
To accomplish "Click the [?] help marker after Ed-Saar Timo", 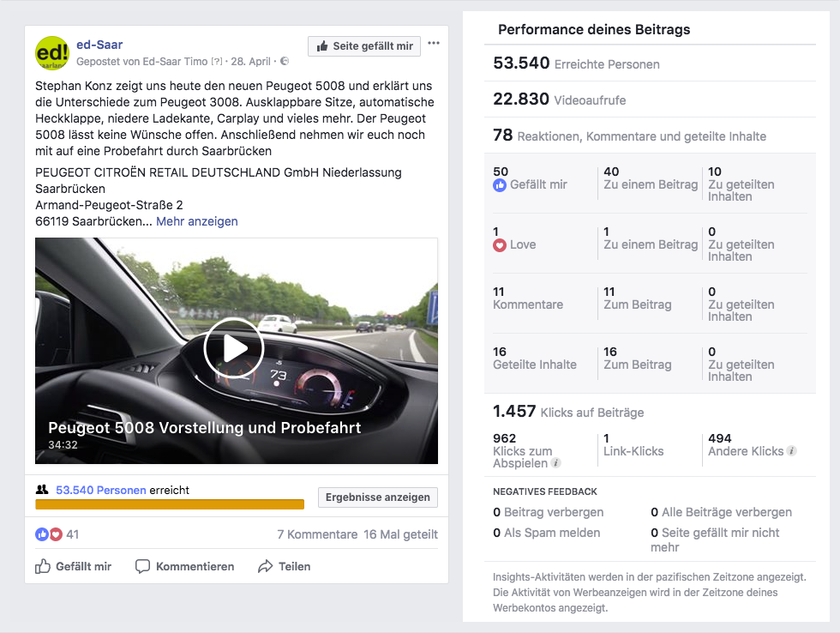I will tap(216, 62).
